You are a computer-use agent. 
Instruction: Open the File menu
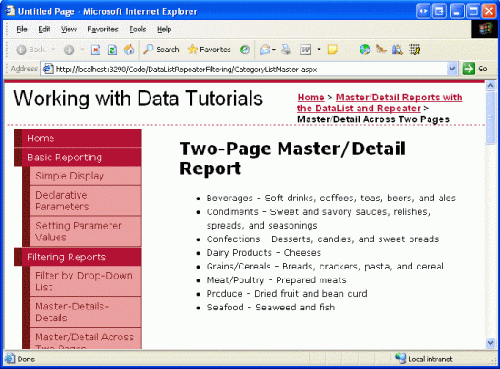pos(22,29)
